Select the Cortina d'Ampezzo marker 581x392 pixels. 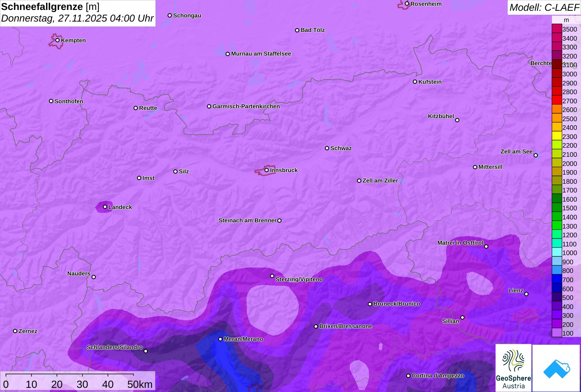coord(408,376)
